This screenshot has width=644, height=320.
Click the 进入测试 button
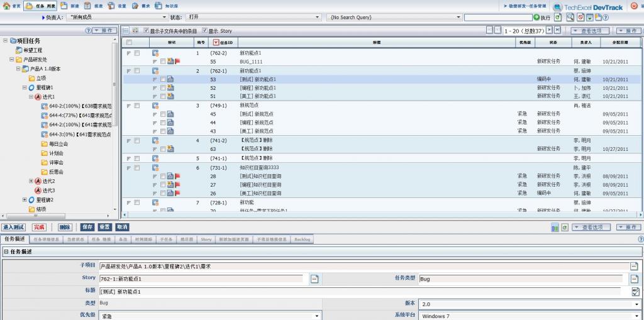click(x=14, y=227)
